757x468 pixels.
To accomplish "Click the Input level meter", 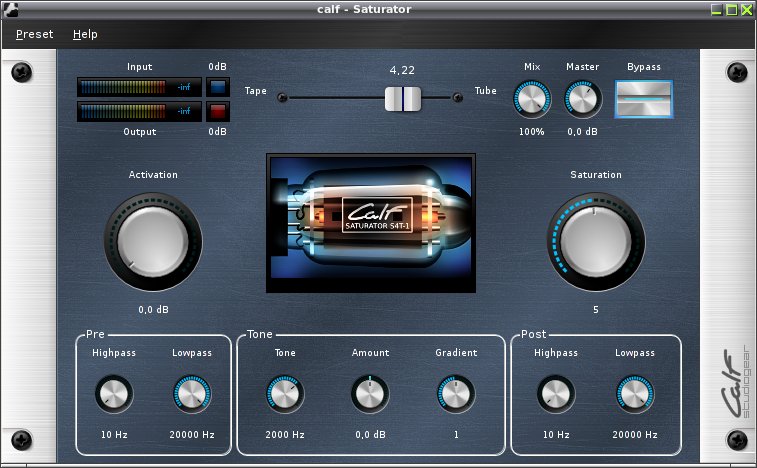I will (x=140, y=87).
